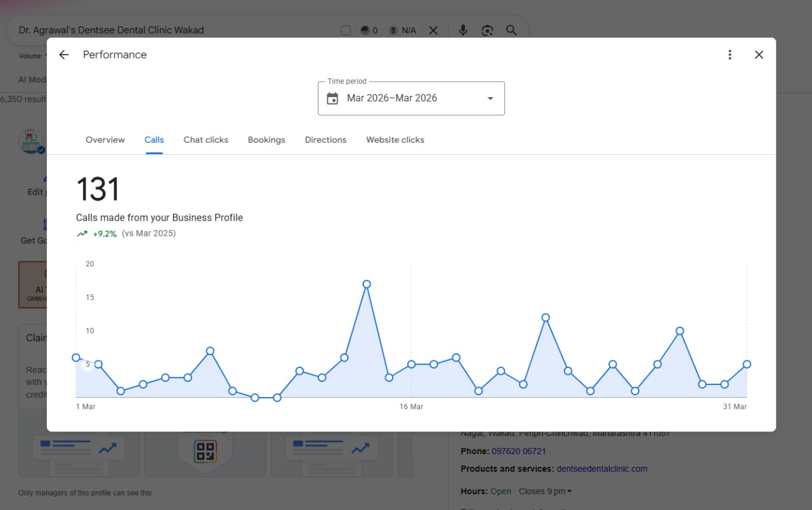Switch to Website clicks tab
The image size is (812, 510).
tap(395, 140)
